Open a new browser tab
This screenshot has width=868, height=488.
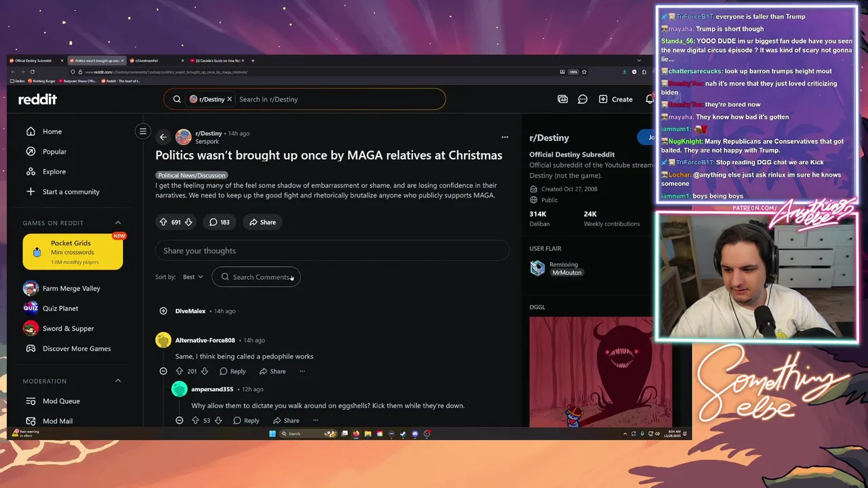tap(253, 60)
